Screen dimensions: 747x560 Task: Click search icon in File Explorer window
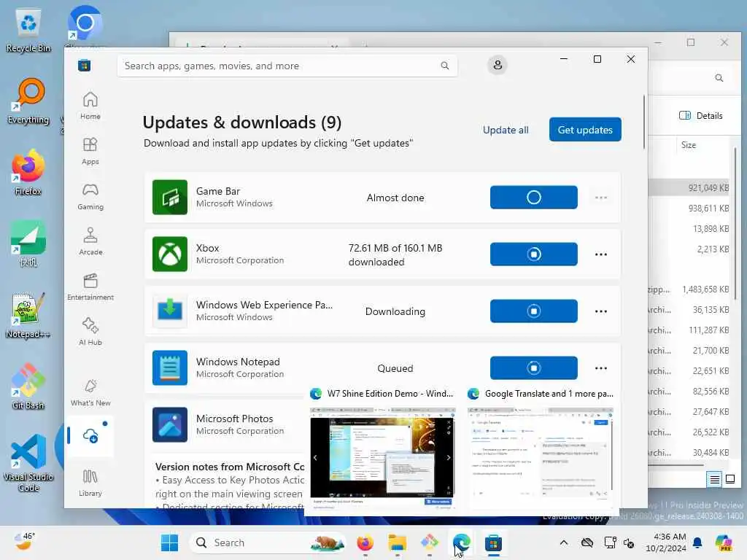tap(719, 77)
